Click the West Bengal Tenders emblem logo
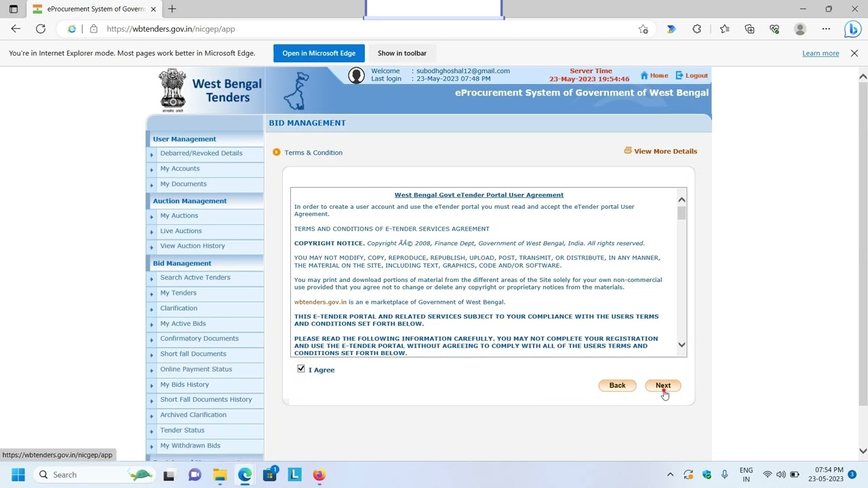This screenshot has height=488, width=868. 172,89
